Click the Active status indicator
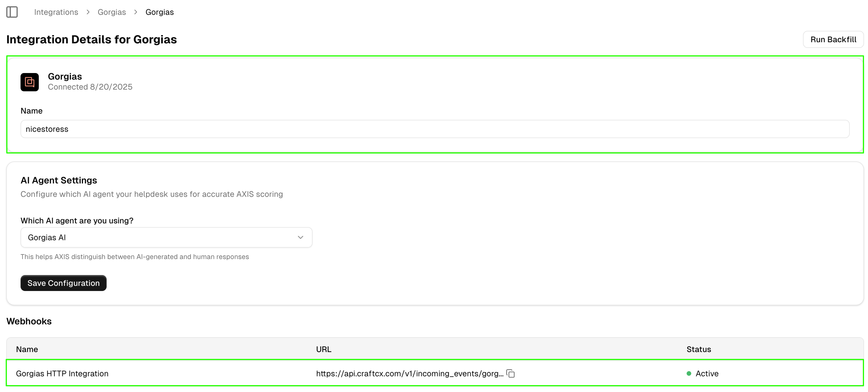Screen dimensions: 868x392 703,373
